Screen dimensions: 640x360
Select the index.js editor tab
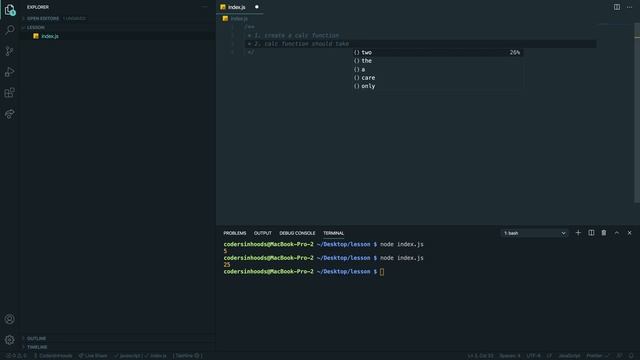pyautogui.click(x=240, y=7)
